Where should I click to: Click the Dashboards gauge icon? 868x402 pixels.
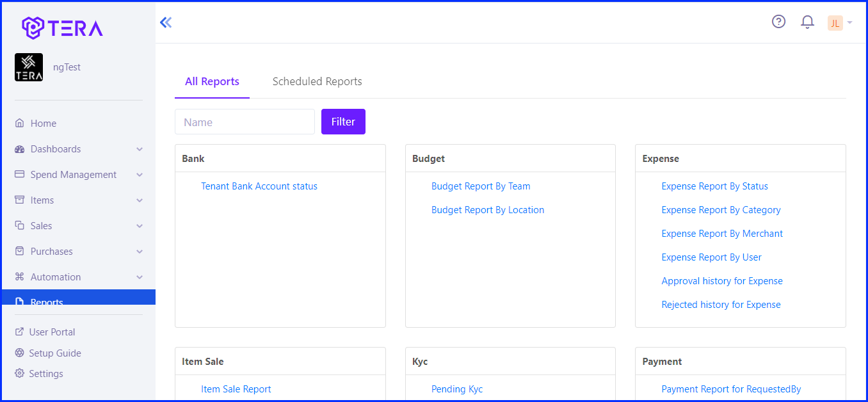coord(20,149)
